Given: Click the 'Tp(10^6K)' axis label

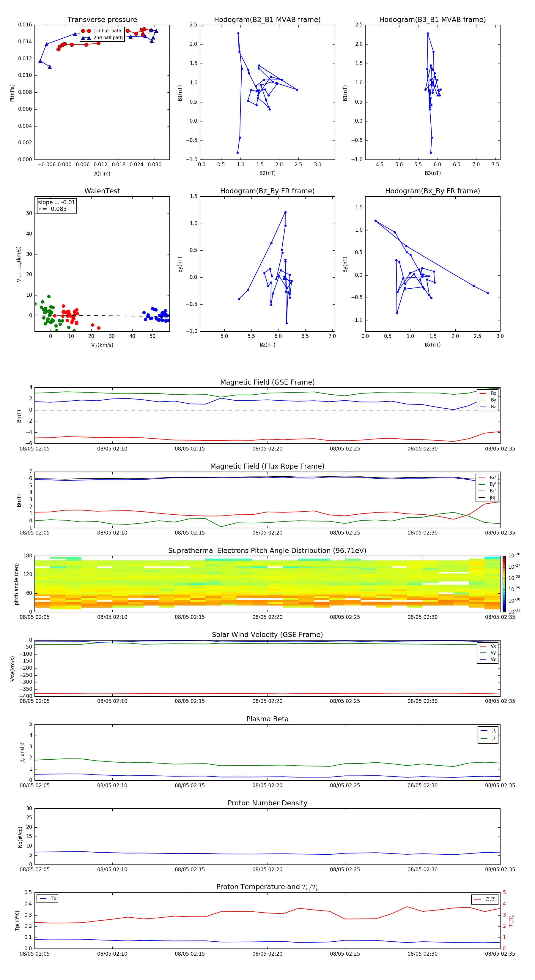Looking at the screenshot, I should point(18,920).
